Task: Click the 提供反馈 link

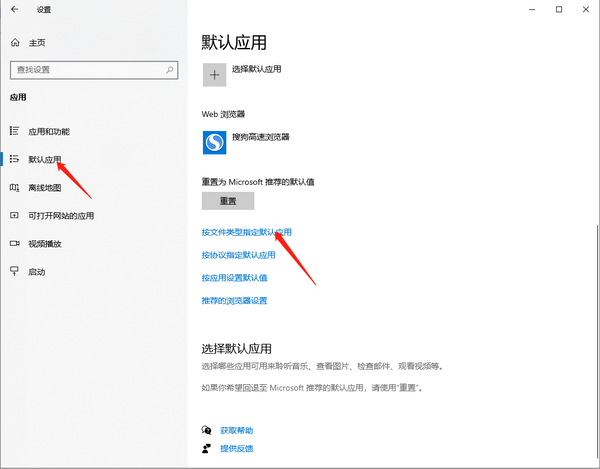Action: click(236, 448)
